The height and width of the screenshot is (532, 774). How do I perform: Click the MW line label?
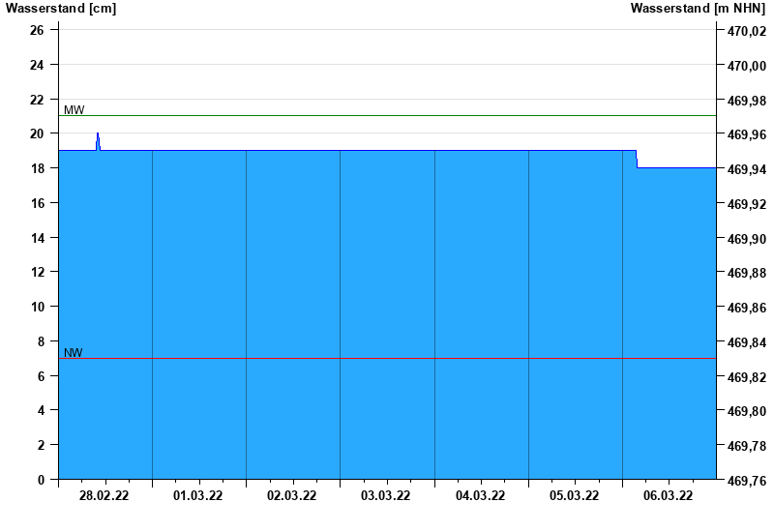74,110
